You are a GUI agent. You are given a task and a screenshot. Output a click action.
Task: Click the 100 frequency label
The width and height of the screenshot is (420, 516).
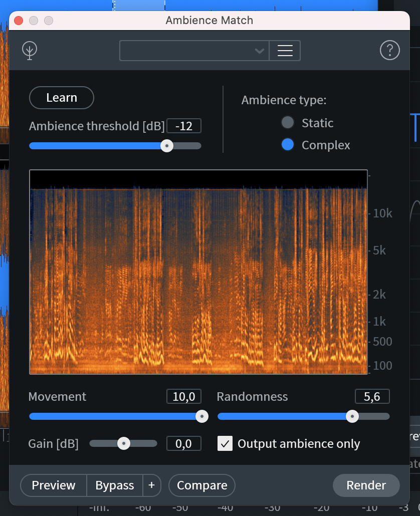pos(382,366)
